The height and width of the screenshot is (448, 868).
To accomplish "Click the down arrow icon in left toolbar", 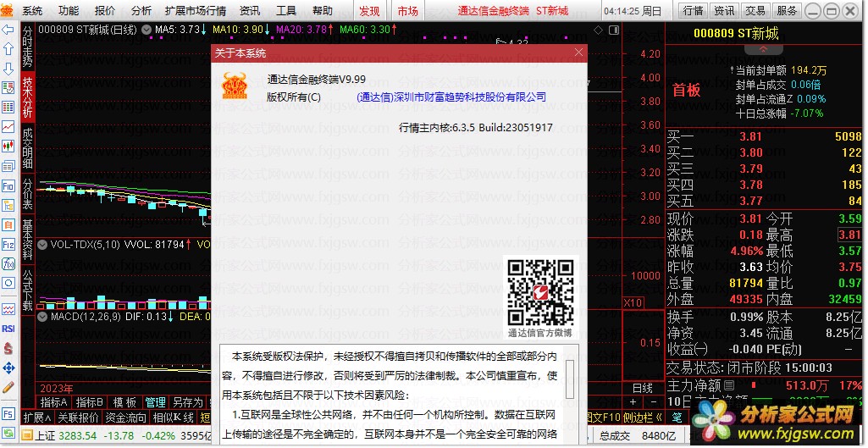I will click(x=8, y=69).
